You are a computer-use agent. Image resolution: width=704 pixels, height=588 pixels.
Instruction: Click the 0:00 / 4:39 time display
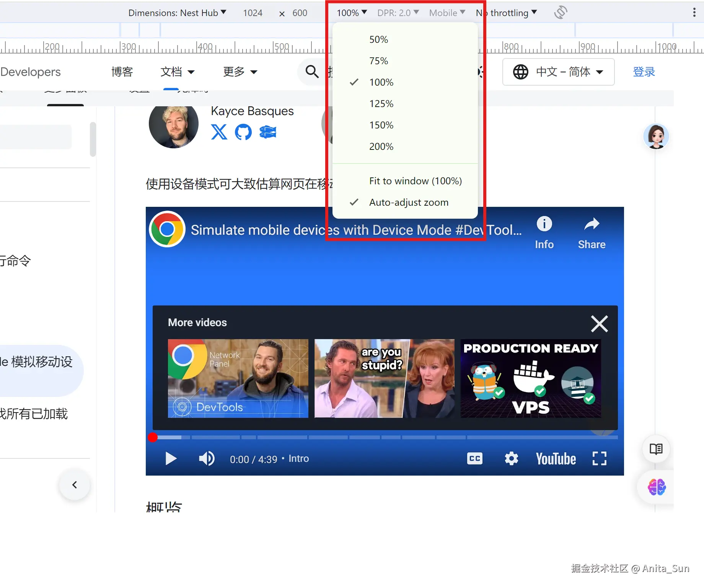pos(253,459)
